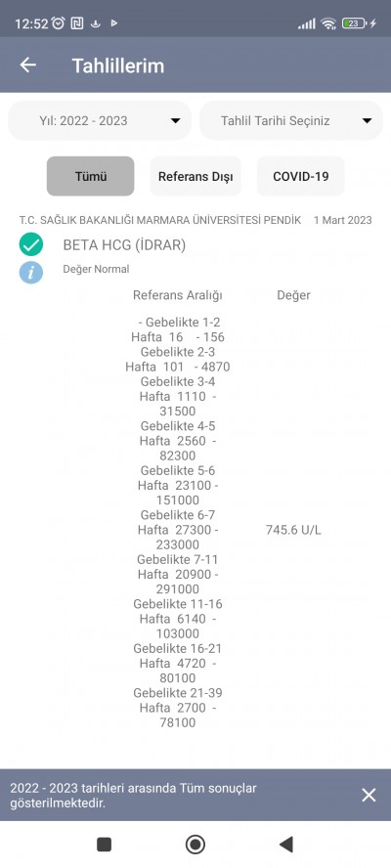This screenshot has width=391, height=868.
Task: Go back using the header arrow
Action: pos(27,65)
